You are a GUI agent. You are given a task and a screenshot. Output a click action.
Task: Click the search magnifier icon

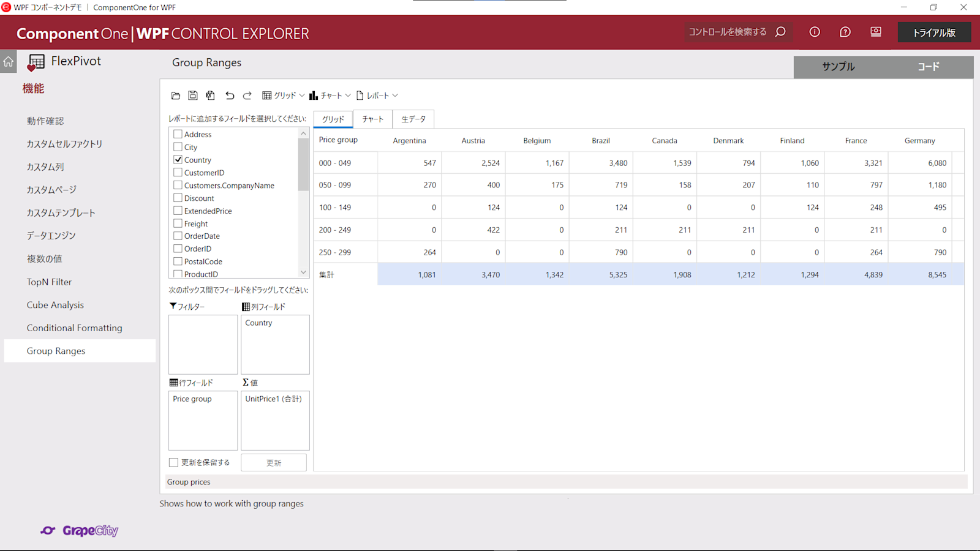[x=780, y=32]
